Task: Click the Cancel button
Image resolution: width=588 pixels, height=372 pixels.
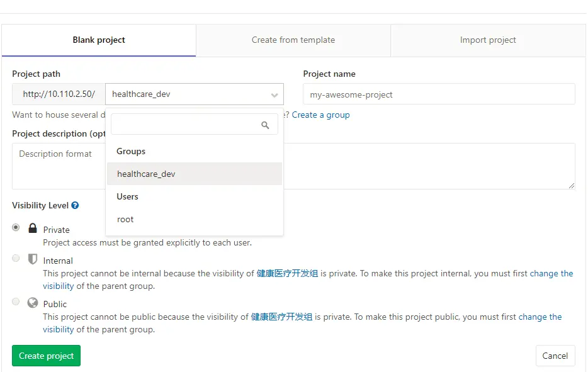Action: point(555,355)
